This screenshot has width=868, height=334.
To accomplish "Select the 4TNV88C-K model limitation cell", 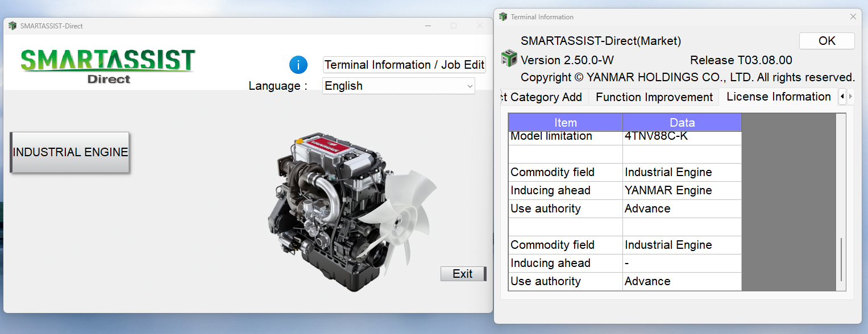I will pos(682,136).
